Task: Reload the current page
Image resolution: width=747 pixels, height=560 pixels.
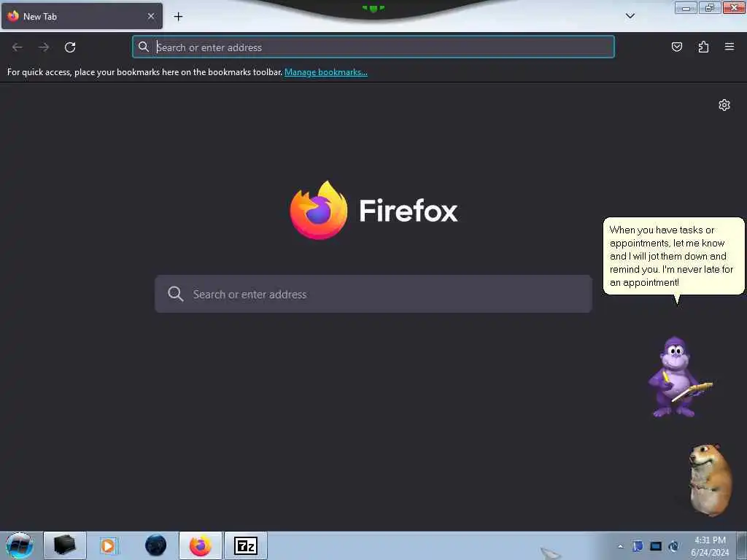Action: click(70, 47)
